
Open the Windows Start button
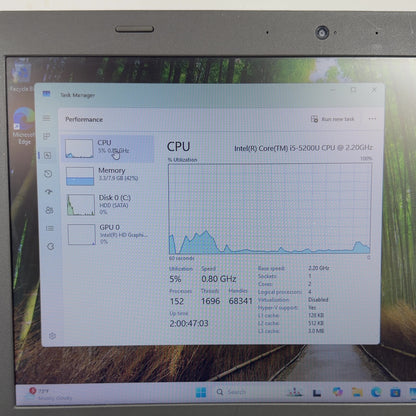[x=201, y=392]
